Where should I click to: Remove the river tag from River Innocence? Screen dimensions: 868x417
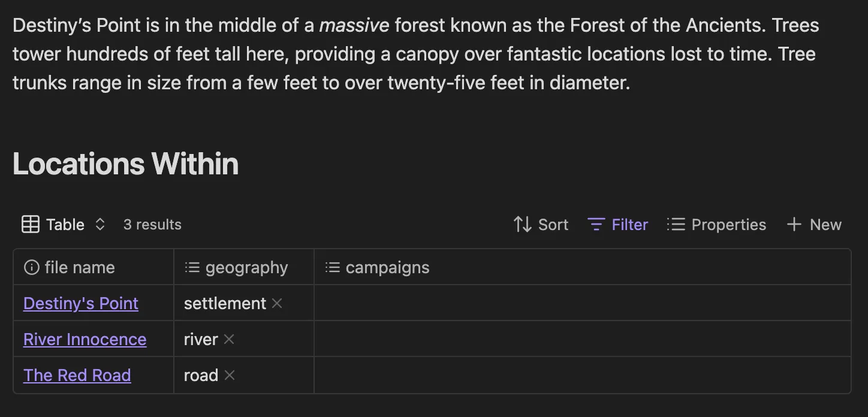tap(228, 339)
